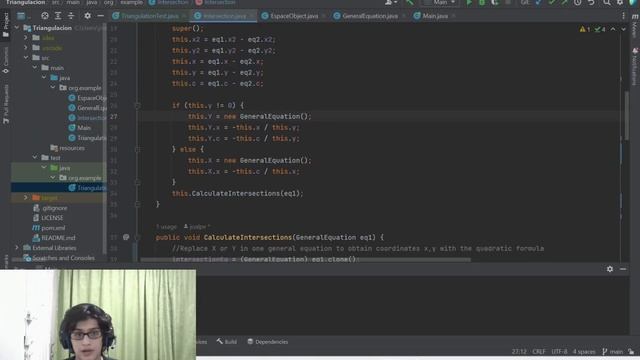Open .gitignore file in tree
This screenshot has height=360, width=640.
pos(51,208)
